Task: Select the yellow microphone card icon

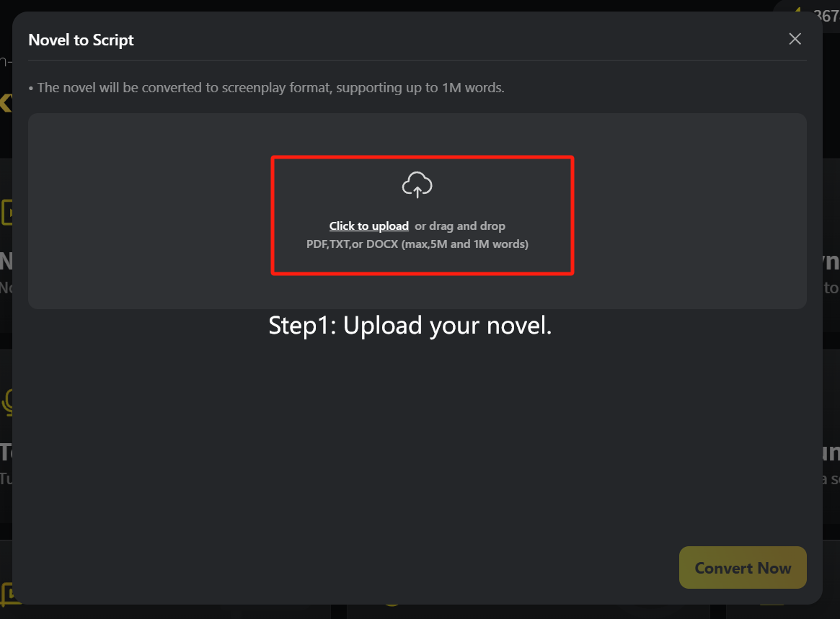Action: [x=7, y=403]
